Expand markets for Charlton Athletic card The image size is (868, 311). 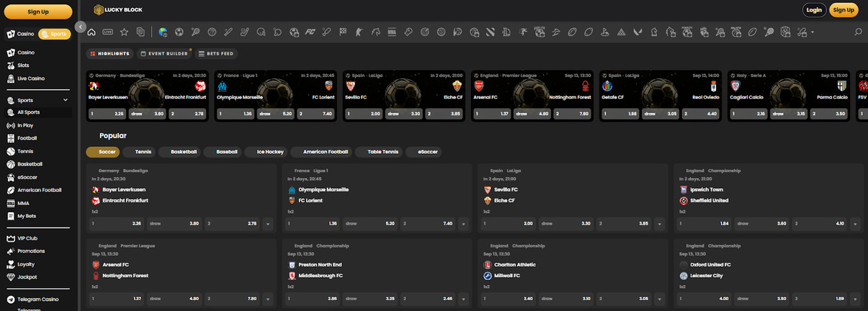[x=661, y=299]
